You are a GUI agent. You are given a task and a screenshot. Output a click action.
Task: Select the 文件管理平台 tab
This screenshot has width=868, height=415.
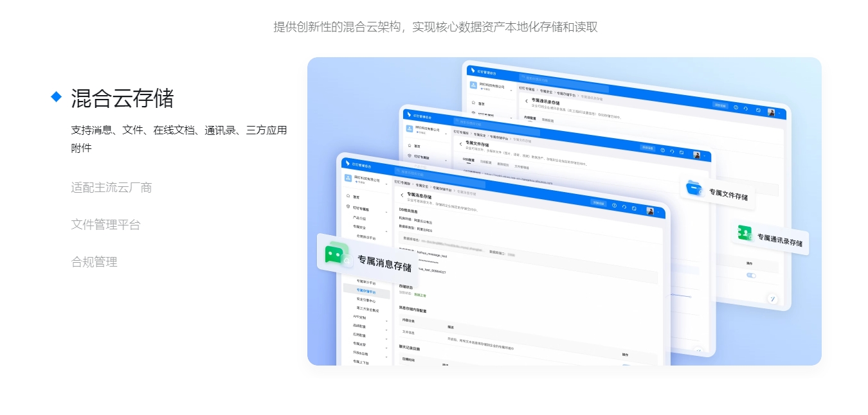tap(105, 225)
